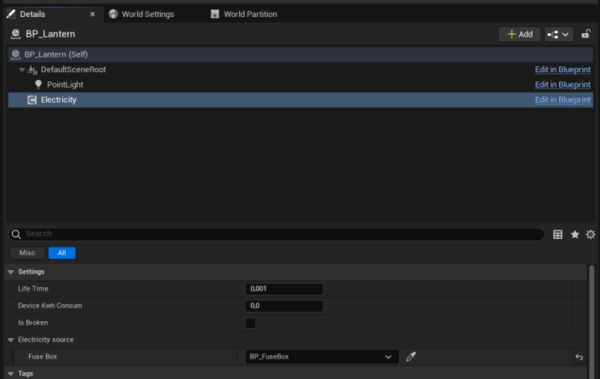Click the Electricity component icon
The image size is (600, 379).
pyautogui.click(x=32, y=100)
